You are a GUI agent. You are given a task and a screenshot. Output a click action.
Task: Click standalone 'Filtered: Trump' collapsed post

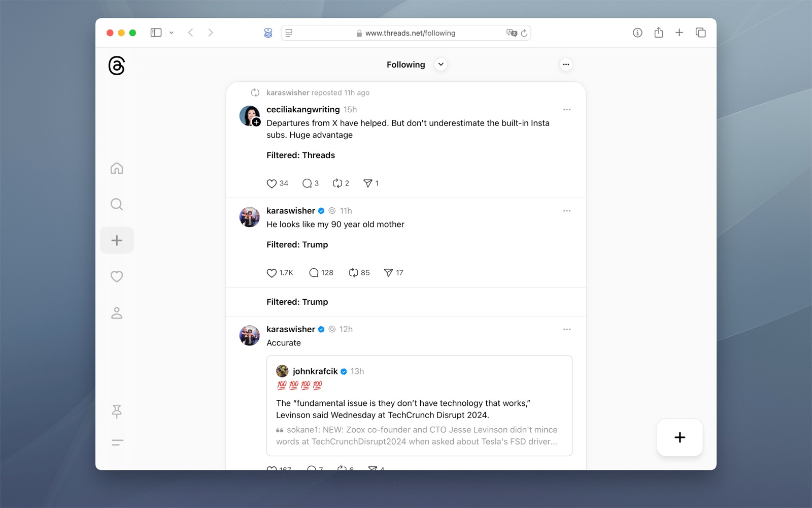tap(297, 302)
